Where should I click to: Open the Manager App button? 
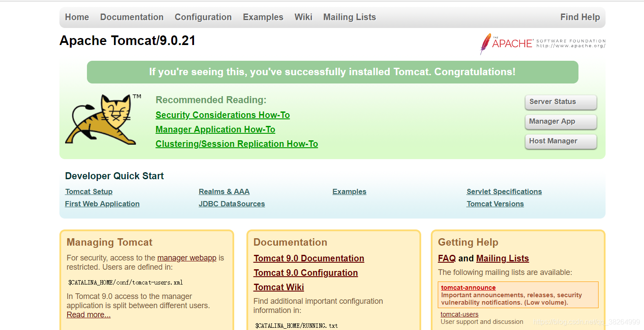(x=561, y=122)
